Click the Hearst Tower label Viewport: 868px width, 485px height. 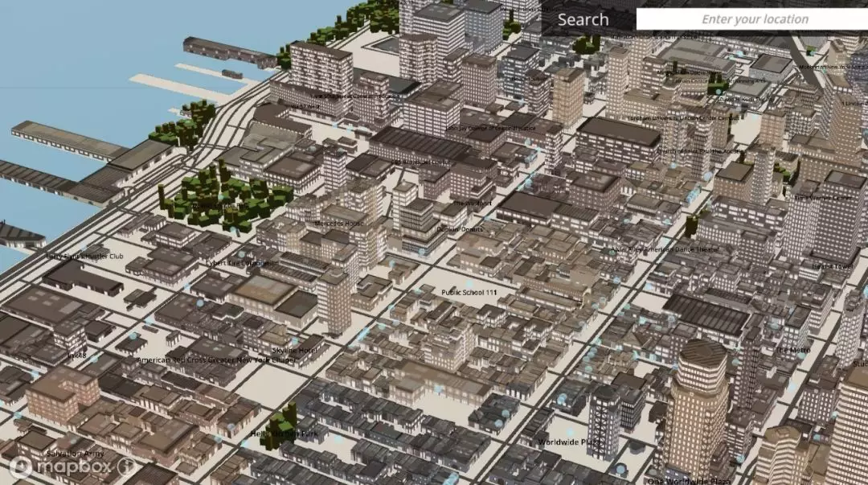tap(833, 268)
